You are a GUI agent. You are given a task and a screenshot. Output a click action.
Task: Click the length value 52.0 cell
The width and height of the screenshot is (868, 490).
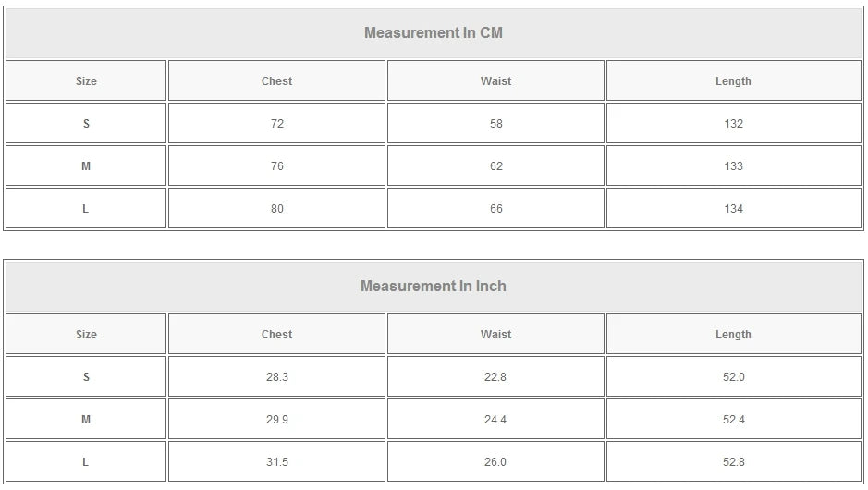tap(733, 377)
